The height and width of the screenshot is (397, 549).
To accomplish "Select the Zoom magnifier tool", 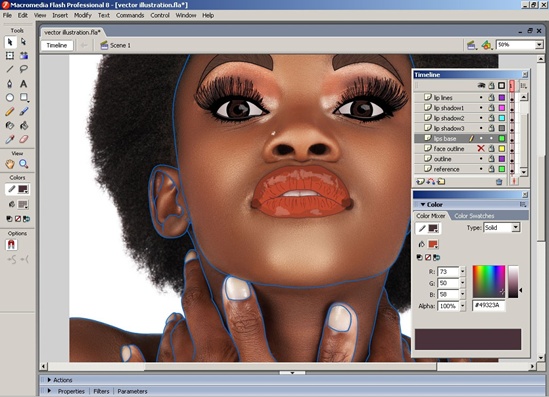I will [23, 164].
